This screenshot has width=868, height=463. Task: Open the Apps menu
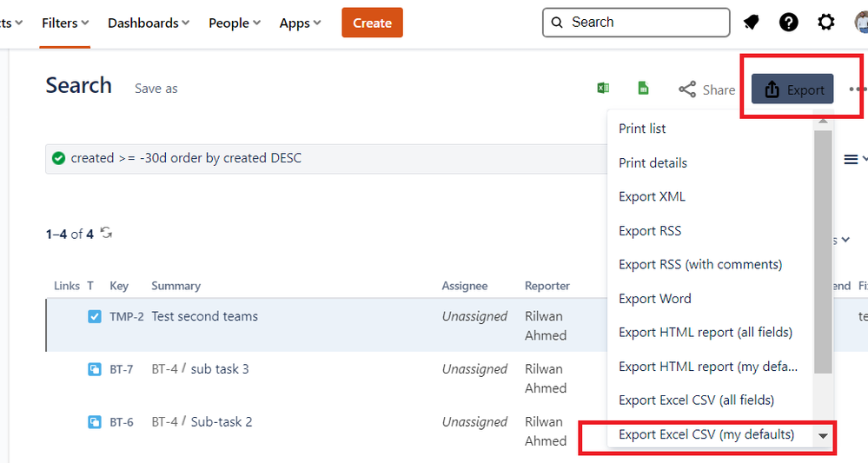pyautogui.click(x=300, y=23)
